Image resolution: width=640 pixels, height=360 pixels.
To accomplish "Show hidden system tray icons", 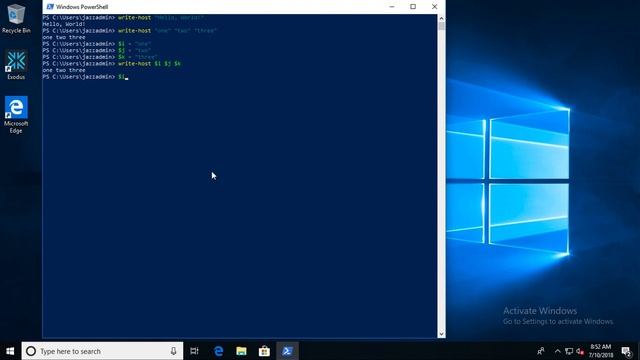I will [557, 351].
